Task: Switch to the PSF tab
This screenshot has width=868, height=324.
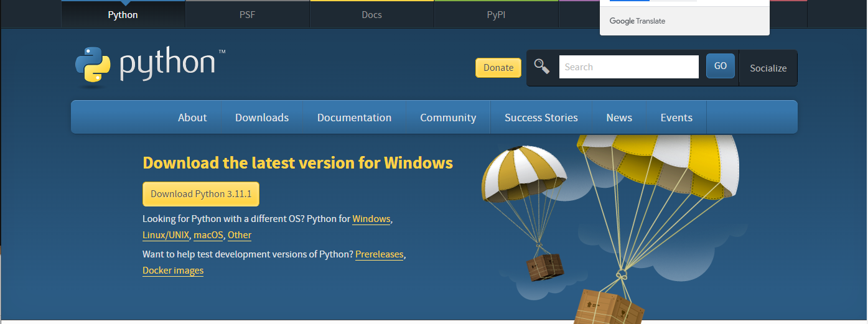Action: (247, 14)
